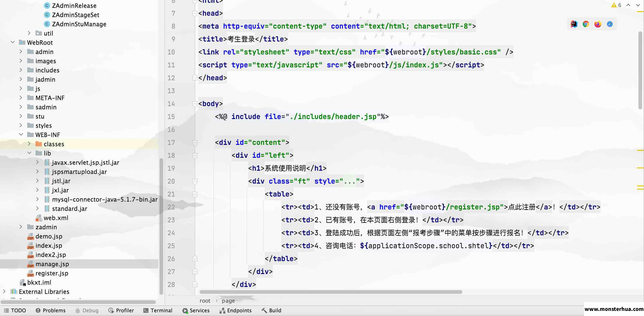Open demo.jsp file
This screenshot has width=644, height=316.
[x=49, y=236]
